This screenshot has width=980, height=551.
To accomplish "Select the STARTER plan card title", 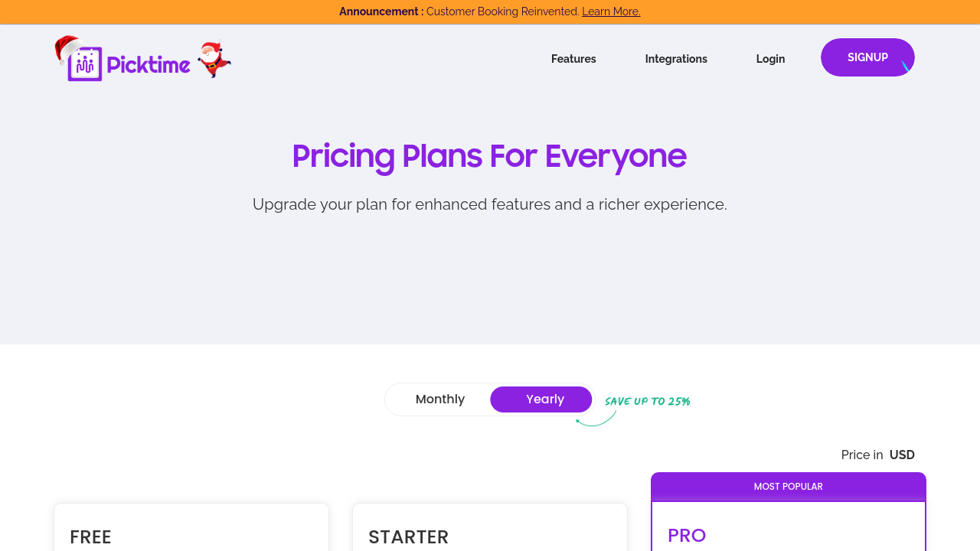I will click(x=408, y=537).
